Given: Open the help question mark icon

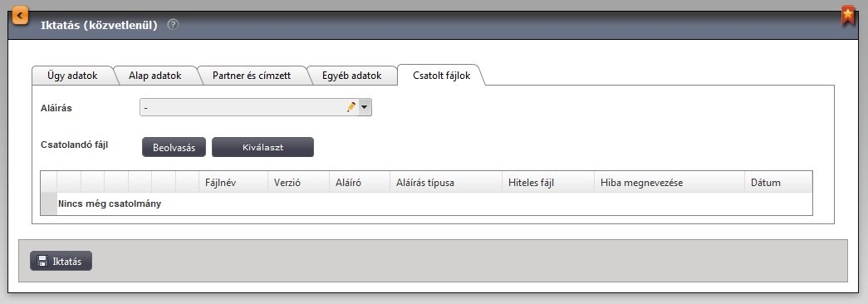Looking at the screenshot, I should pos(173,24).
